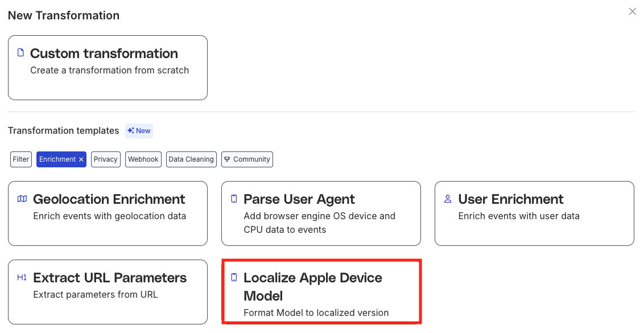Viewport: 644px width, 333px height.
Task: Click the H1 icon on Extract URL Parameters
Action: [22, 278]
